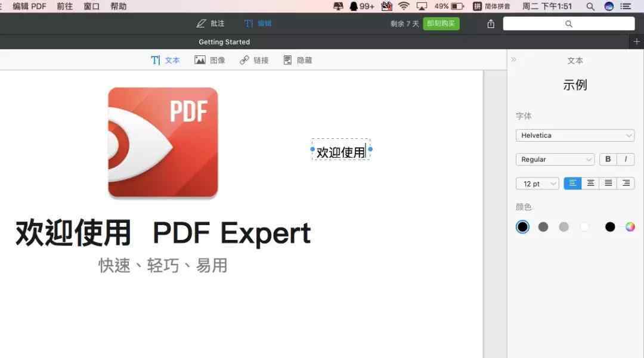
Task: Click the battery 49% indicator
Action: 449,6
